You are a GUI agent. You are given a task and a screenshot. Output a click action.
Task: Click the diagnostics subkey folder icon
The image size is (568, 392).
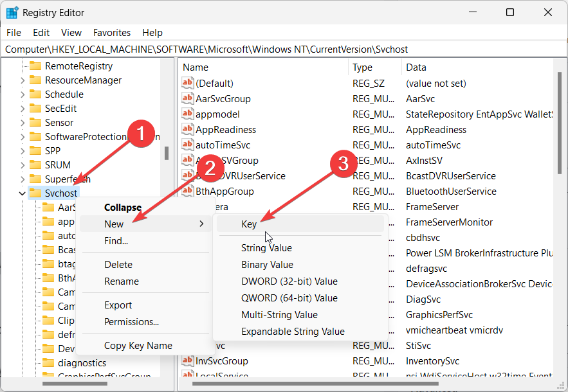tap(48, 362)
